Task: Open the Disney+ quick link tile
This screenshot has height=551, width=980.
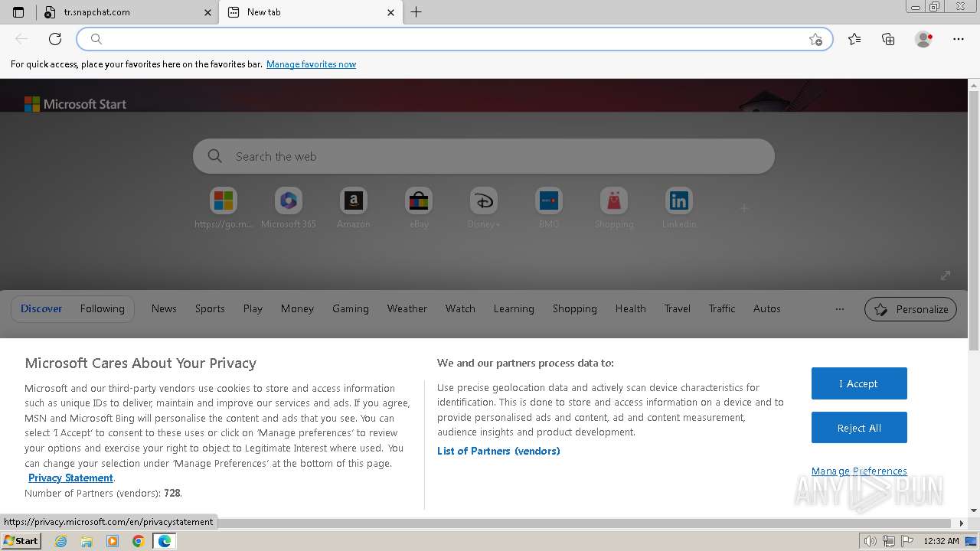Action: pos(484,208)
